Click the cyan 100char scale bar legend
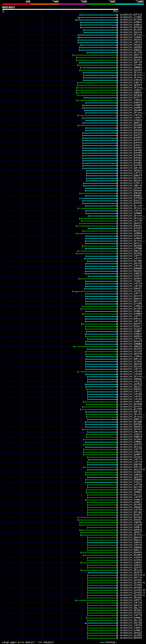This screenshot has width=146, height=644. (x=102, y=642)
